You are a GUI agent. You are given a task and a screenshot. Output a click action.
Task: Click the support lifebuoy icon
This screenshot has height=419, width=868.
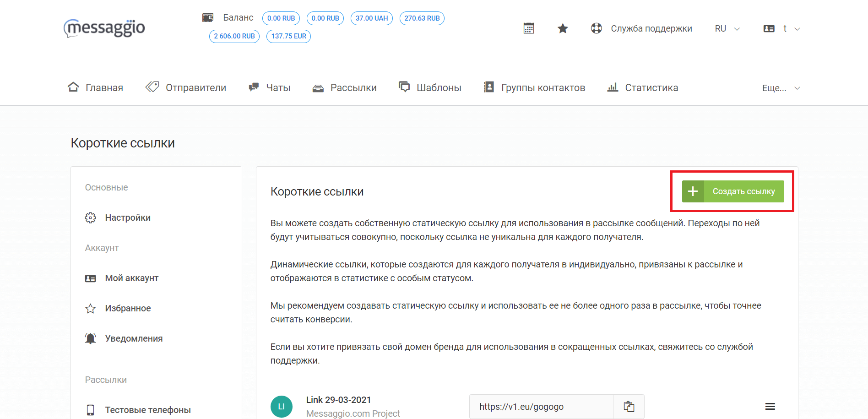click(x=596, y=28)
